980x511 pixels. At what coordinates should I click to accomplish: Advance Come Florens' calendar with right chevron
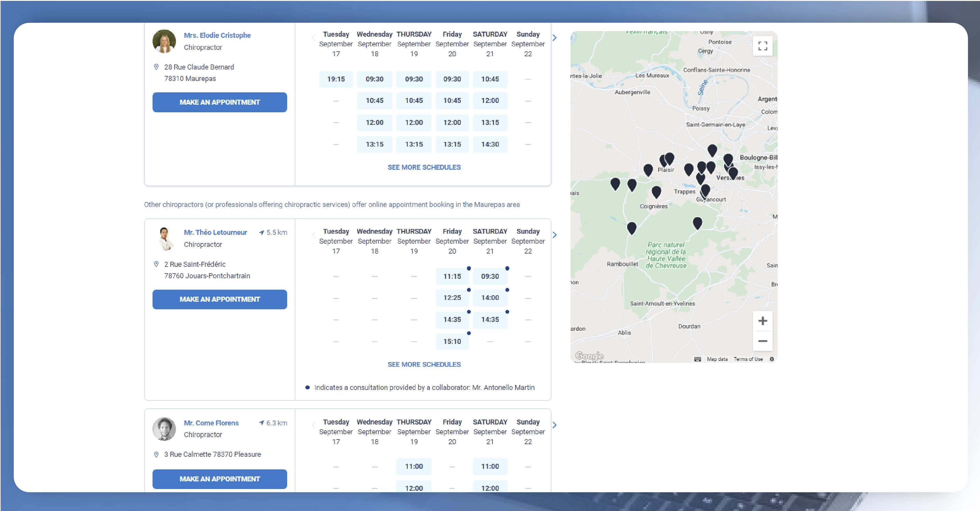[x=554, y=425]
